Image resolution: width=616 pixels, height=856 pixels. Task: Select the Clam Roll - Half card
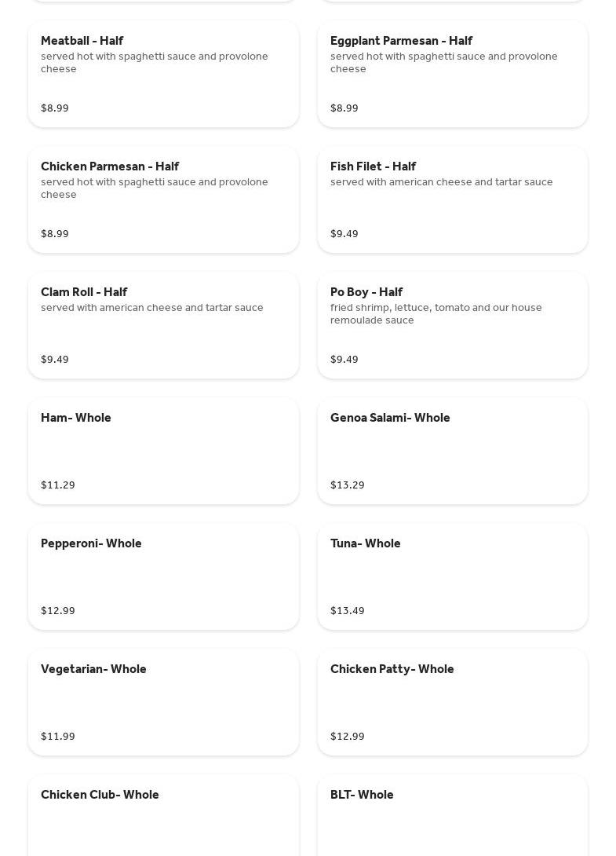tap(163, 325)
